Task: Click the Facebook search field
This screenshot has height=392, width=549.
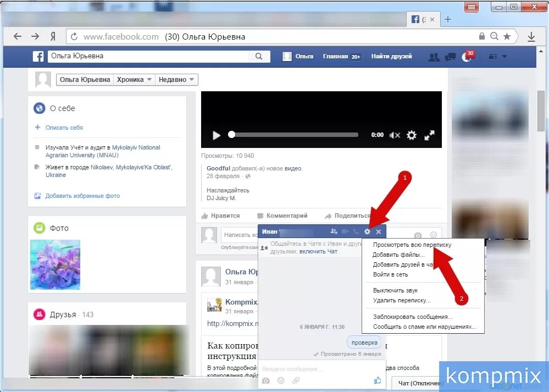Action: 148,56
